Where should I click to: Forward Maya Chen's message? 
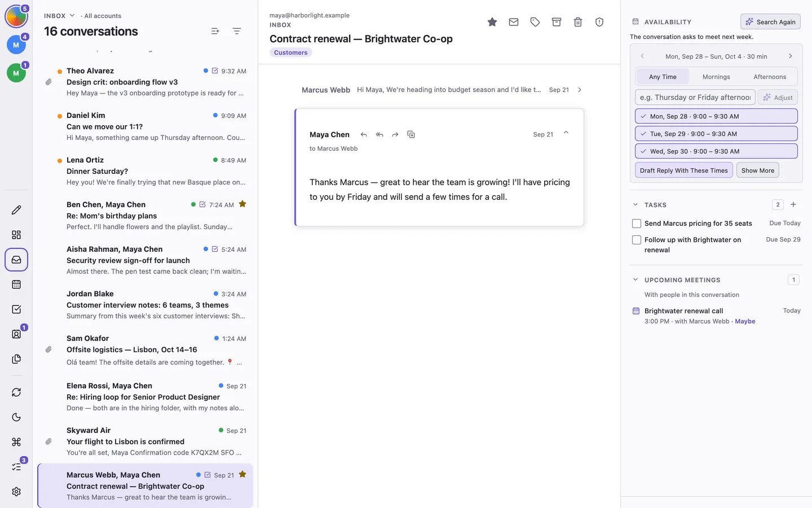tap(395, 134)
